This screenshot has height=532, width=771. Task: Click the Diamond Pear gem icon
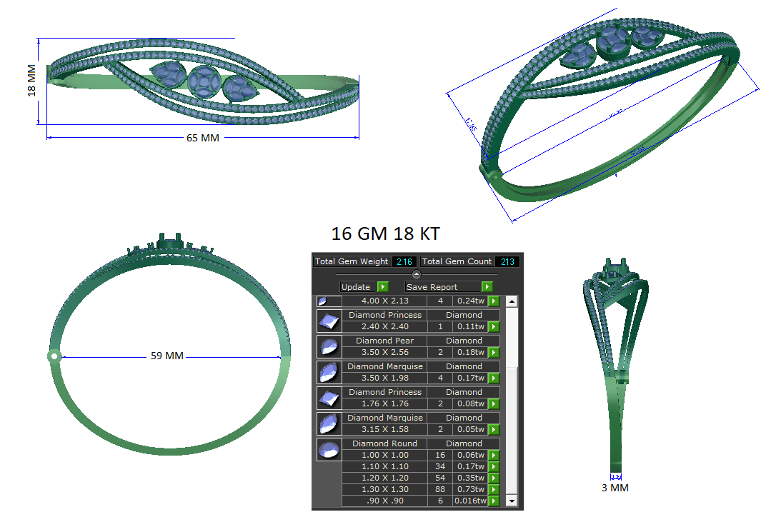click(329, 346)
